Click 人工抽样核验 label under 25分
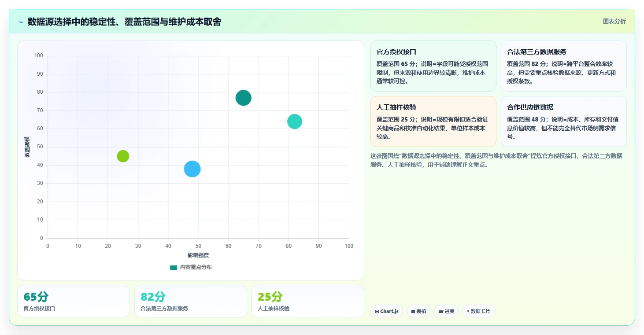 [x=274, y=309]
